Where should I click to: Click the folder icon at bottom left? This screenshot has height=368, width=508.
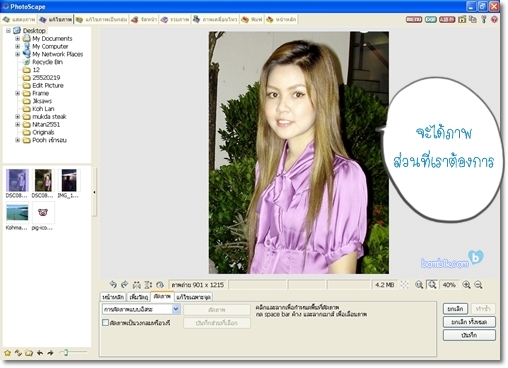point(29,353)
